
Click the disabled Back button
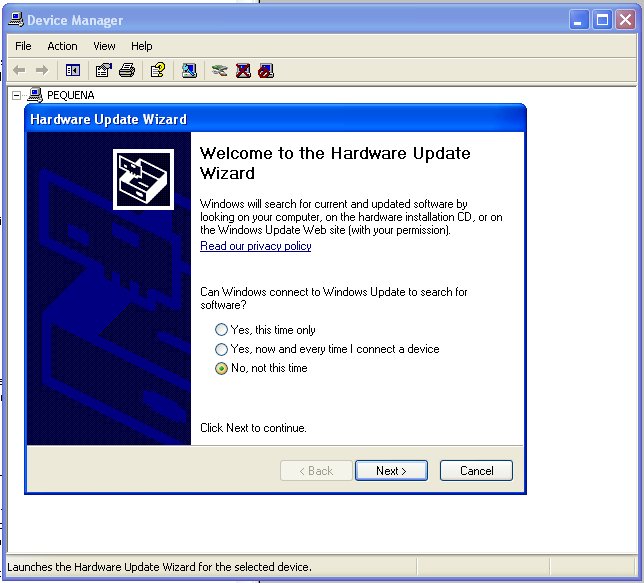[x=316, y=470]
